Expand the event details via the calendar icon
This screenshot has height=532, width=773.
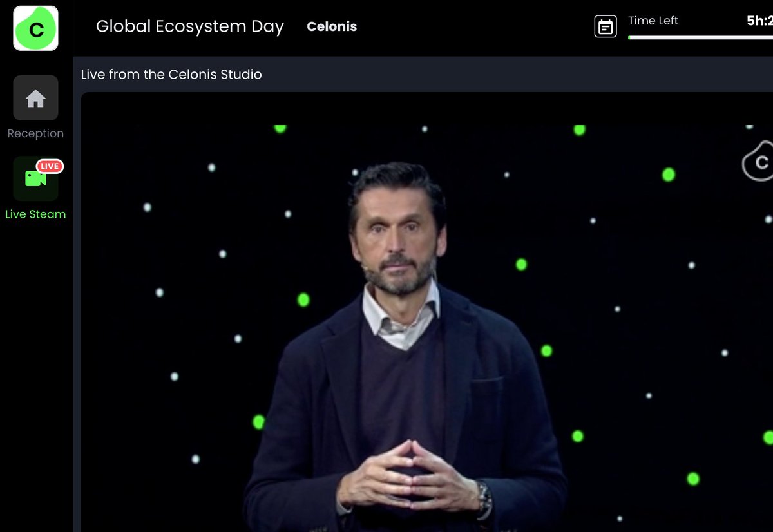click(x=606, y=26)
